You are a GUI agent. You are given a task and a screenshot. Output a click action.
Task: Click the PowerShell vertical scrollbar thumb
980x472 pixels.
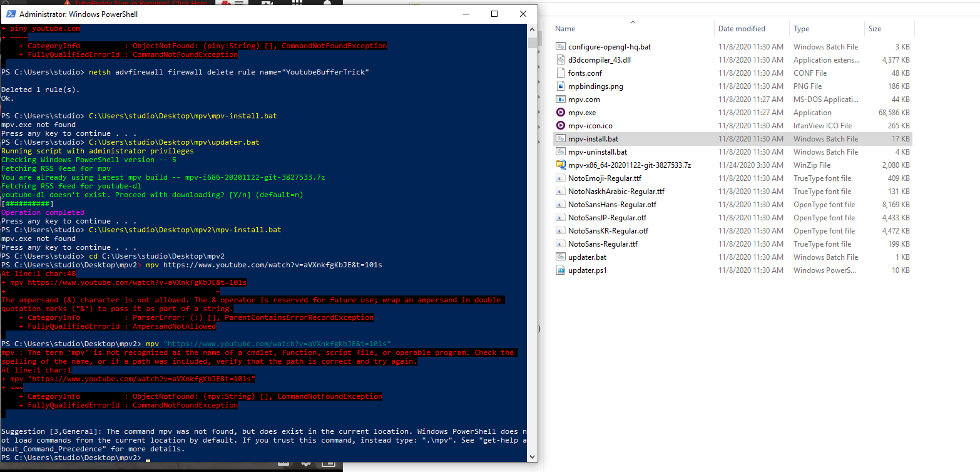click(x=532, y=43)
